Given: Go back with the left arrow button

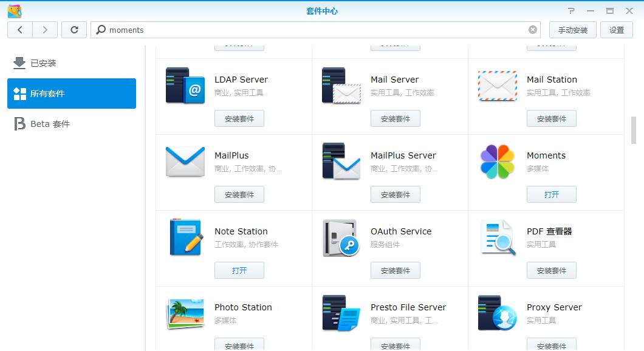Looking at the screenshot, I should point(19,30).
